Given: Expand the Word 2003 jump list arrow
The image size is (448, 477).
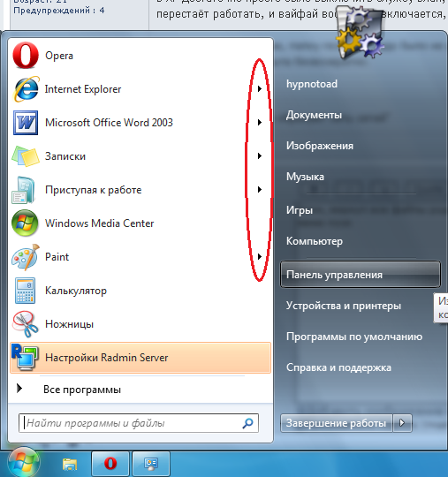Looking at the screenshot, I should 259,122.
